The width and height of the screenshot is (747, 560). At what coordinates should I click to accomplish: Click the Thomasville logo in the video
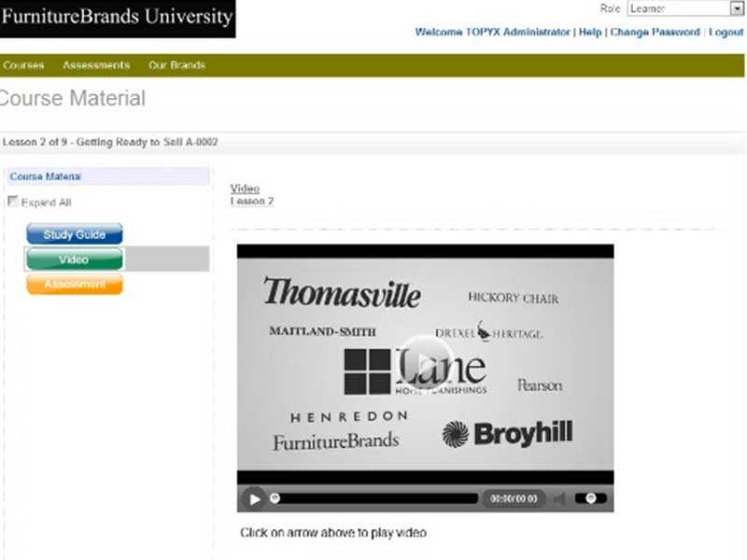click(342, 292)
